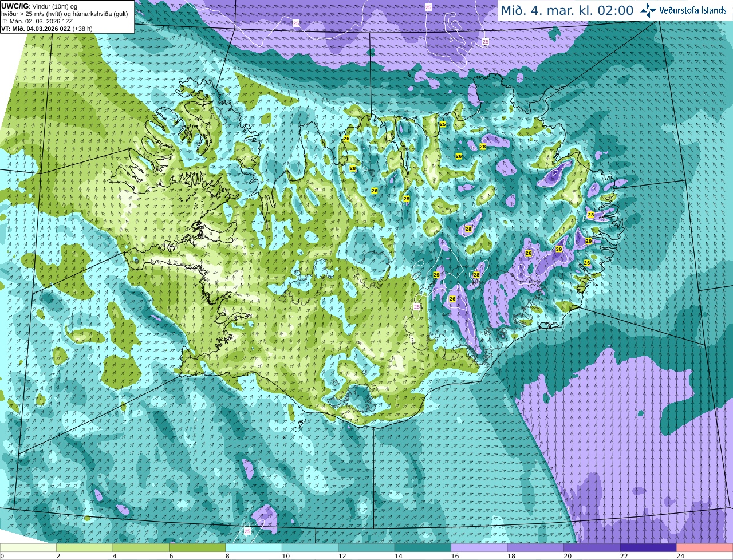
Task: Click the legend scale number 22
Action: 624,556
